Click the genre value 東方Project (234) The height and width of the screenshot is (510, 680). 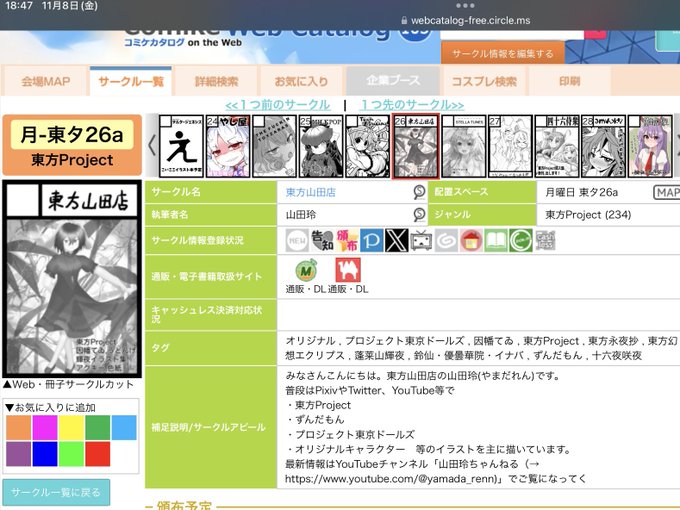click(588, 215)
